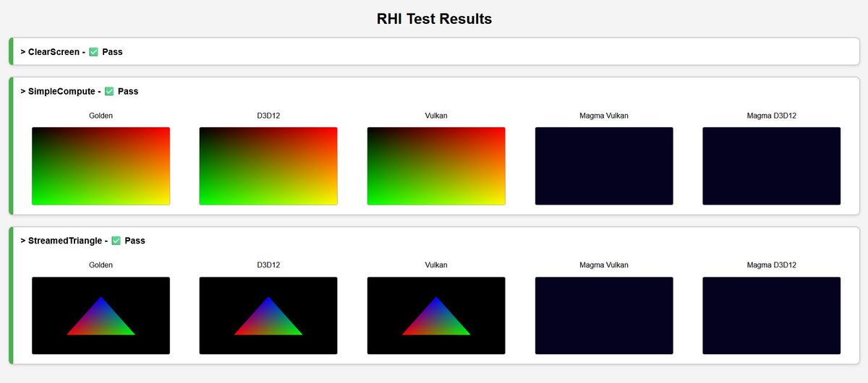Viewport: 868px width, 383px height.
Task: Collapse the SimpleCompute test section
Action: tap(79, 92)
